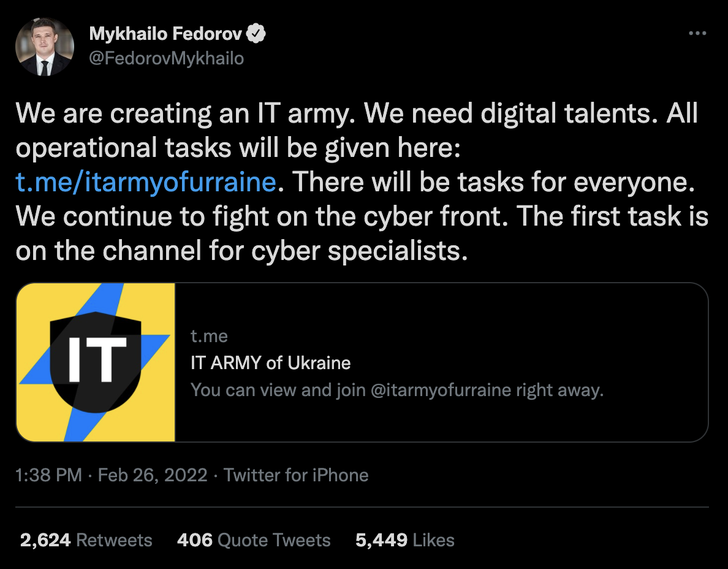The image size is (728, 569).
Task: Click the "cyber specialists" line of the tweet
Action: click(x=355, y=251)
